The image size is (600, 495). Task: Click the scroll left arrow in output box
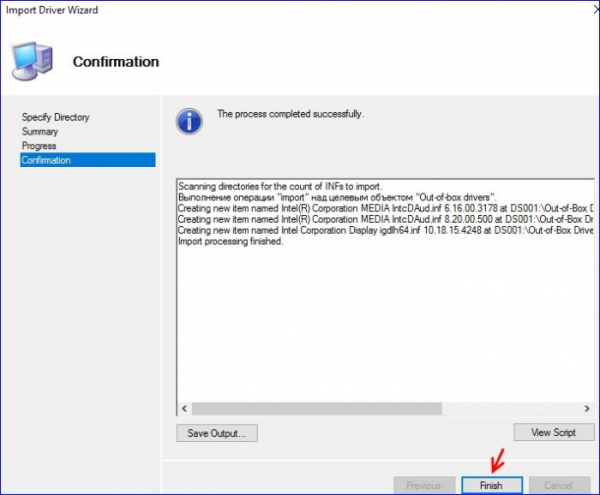click(x=184, y=408)
